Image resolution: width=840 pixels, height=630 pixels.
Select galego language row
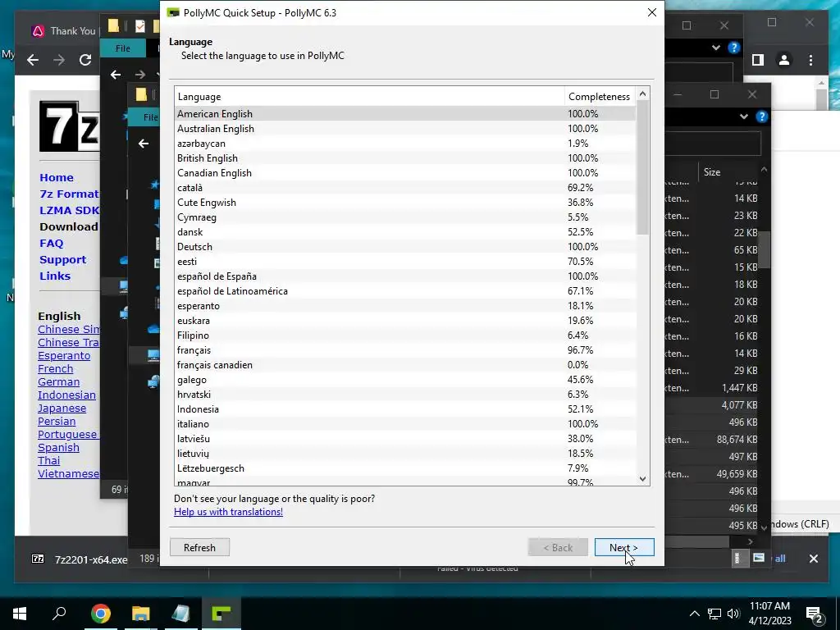point(405,380)
